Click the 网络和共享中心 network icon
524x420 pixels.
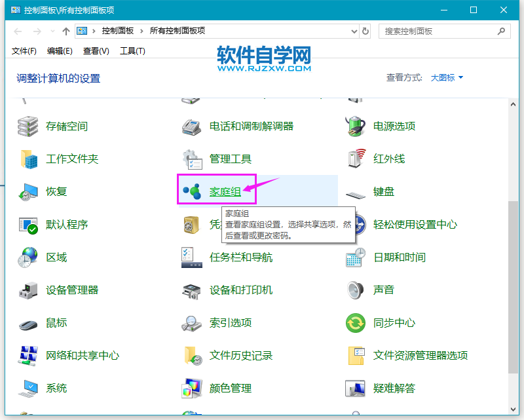coord(29,355)
